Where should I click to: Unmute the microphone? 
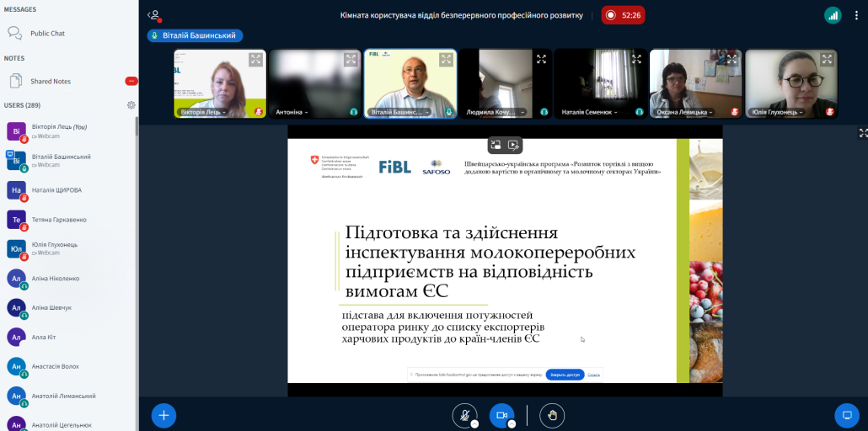[463, 415]
